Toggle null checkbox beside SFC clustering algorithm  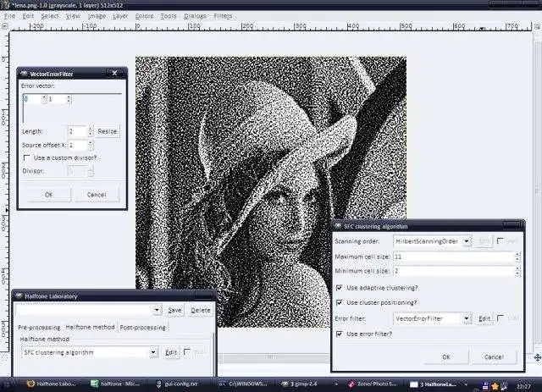[187, 352]
